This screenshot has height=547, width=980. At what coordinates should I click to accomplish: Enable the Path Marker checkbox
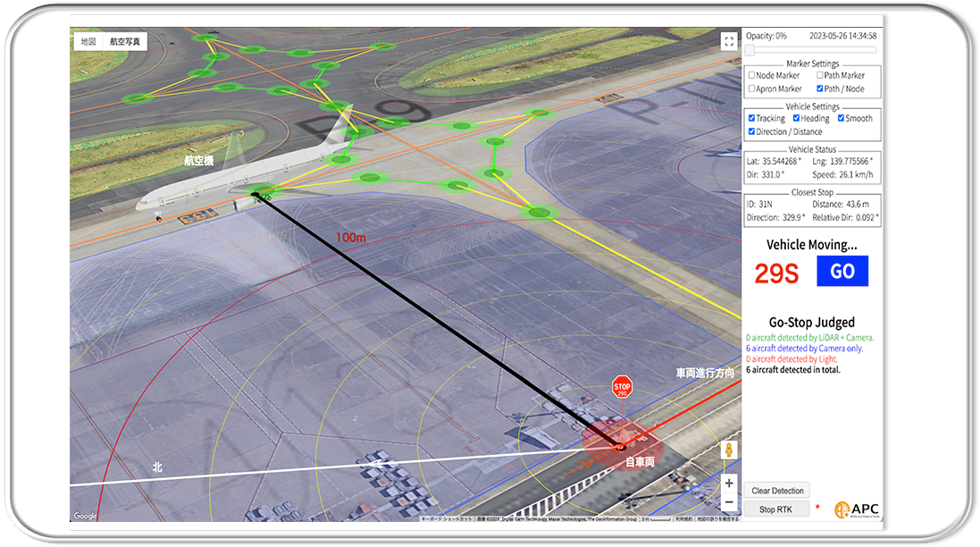click(x=819, y=75)
